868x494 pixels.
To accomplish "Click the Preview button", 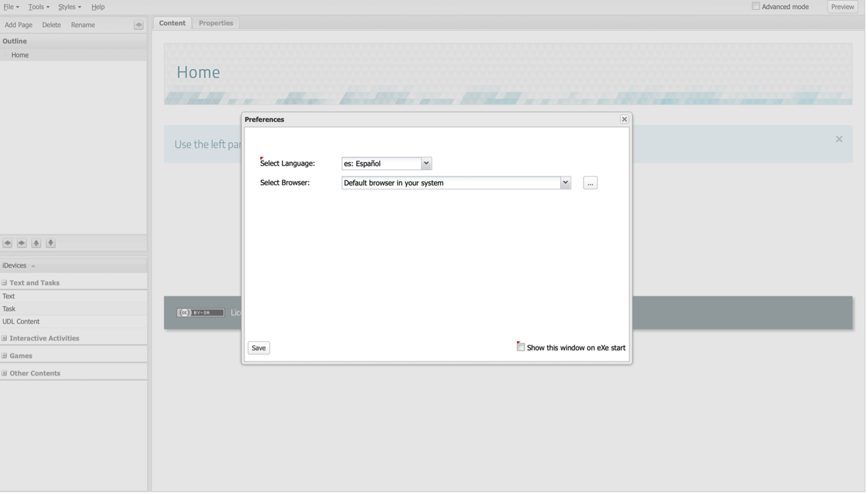I will pyautogui.click(x=842, y=7).
